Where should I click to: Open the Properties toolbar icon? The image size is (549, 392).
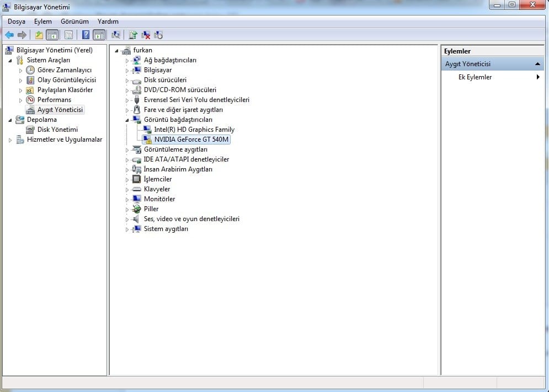click(68, 35)
